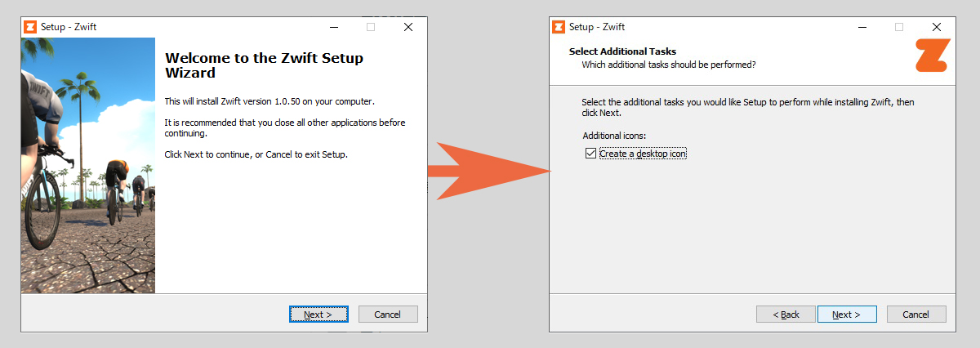Click 'Which additional tasks should be performed?' text
980x348 pixels.
(x=668, y=64)
